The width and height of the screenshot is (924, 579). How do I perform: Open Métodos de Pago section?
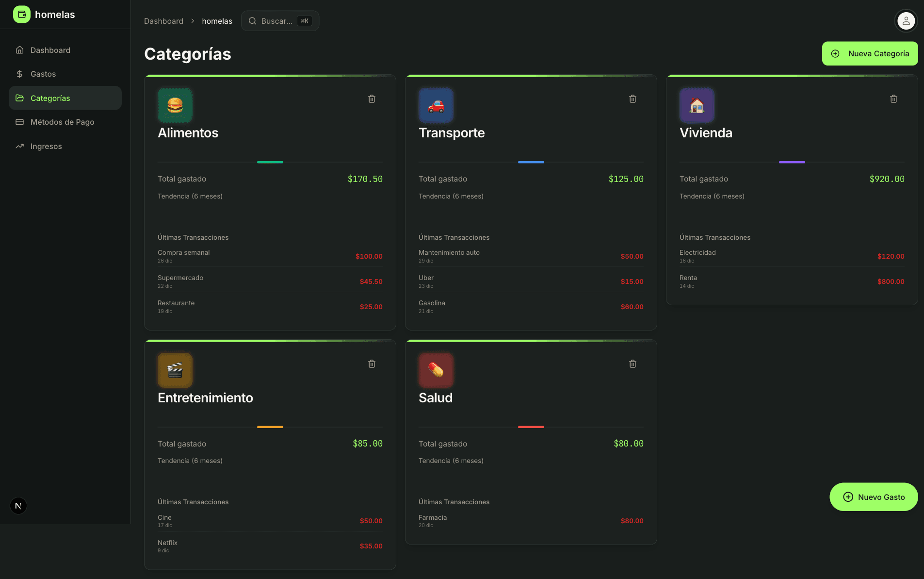point(62,122)
